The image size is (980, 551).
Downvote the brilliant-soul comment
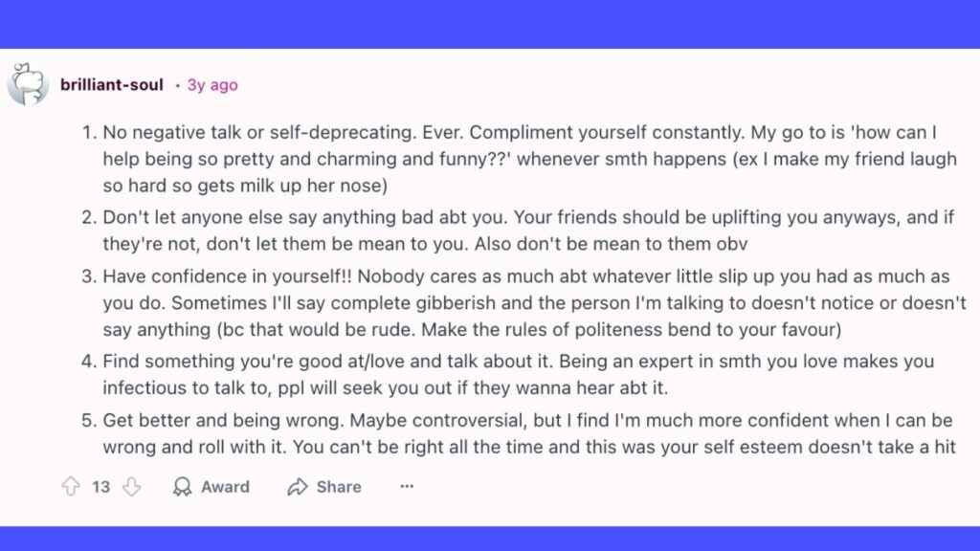(x=131, y=487)
